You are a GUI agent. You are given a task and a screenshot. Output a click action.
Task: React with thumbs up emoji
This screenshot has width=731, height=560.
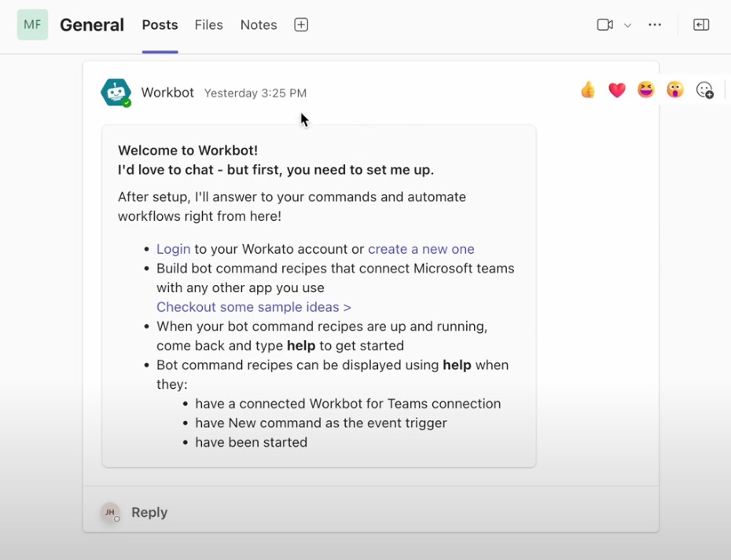click(x=588, y=90)
